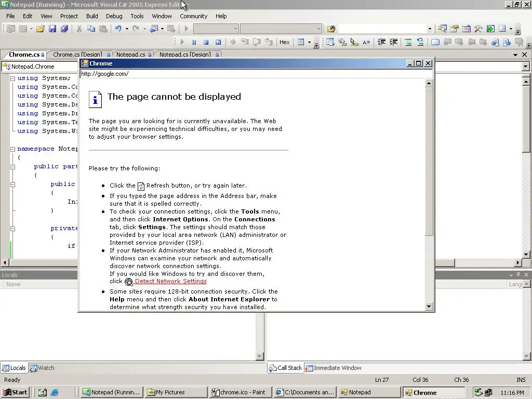This screenshot has height=399, width=532.
Task: Open the Debug menu
Action: click(114, 16)
